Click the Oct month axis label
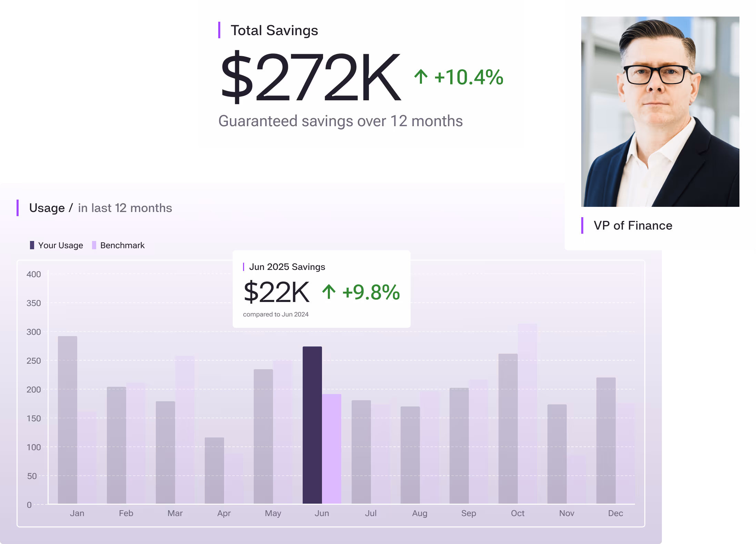The height and width of the screenshot is (544, 756). click(x=517, y=513)
